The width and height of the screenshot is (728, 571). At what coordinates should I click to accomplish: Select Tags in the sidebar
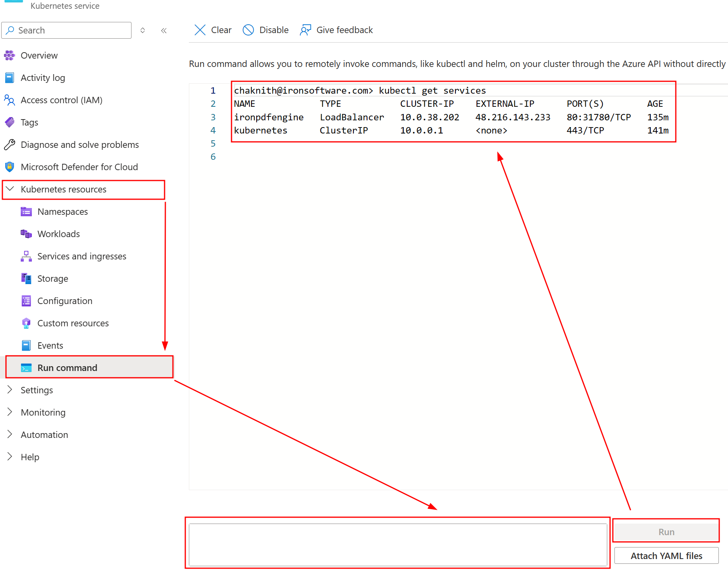29,122
